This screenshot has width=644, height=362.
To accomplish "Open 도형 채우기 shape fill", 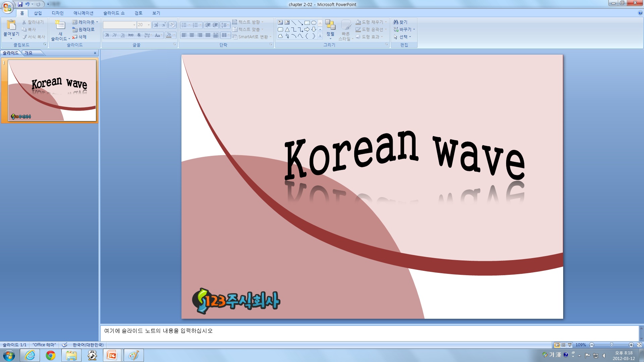I will coord(371,22).
